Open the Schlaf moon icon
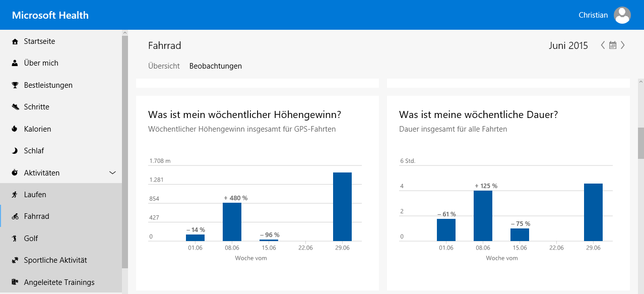 [x=15, y=151]
